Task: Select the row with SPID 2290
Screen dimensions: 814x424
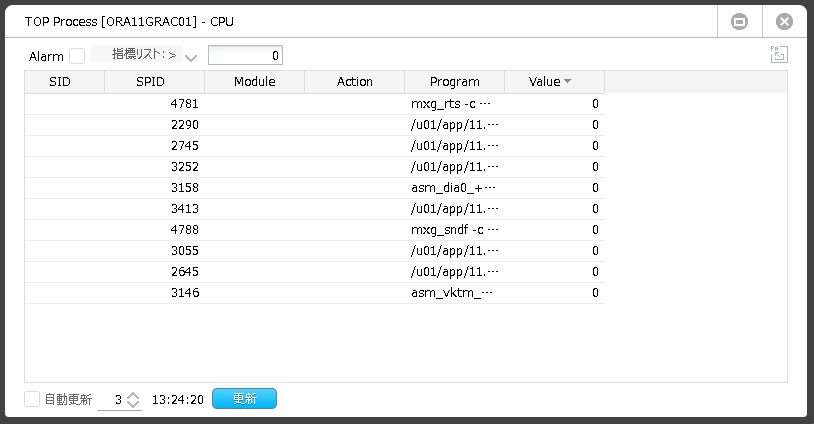Action: (315, 125)
